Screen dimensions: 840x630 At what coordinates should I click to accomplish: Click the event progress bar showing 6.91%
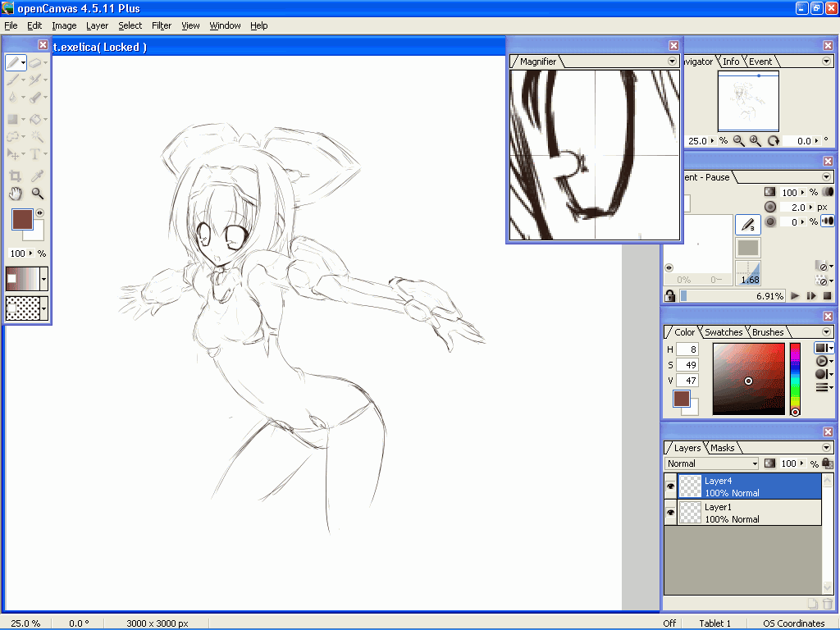(x=733, y=295)
